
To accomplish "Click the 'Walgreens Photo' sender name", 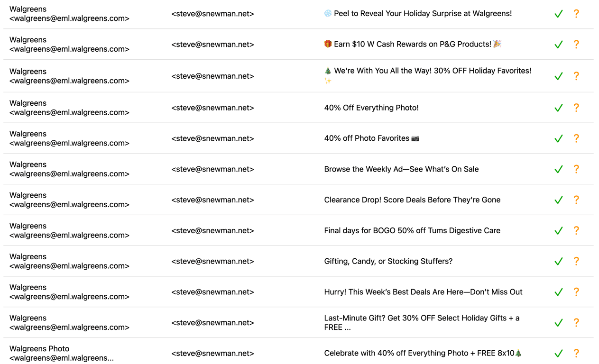I will (39, 349).
